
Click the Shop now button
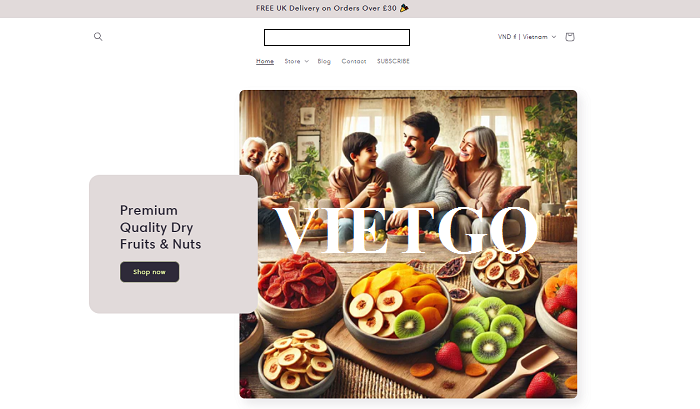150,272
